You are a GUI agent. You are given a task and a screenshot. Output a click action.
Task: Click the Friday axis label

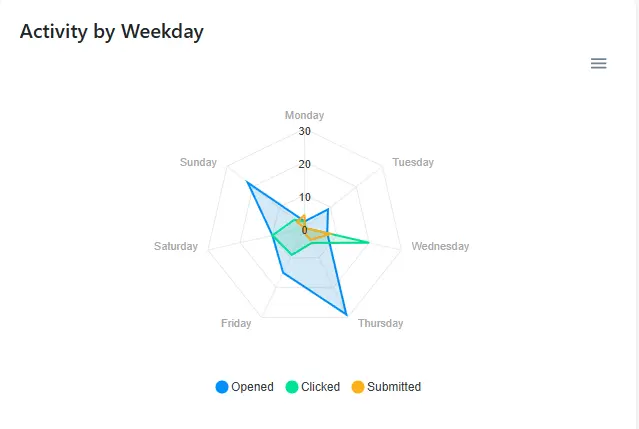(x=236, y=323)
